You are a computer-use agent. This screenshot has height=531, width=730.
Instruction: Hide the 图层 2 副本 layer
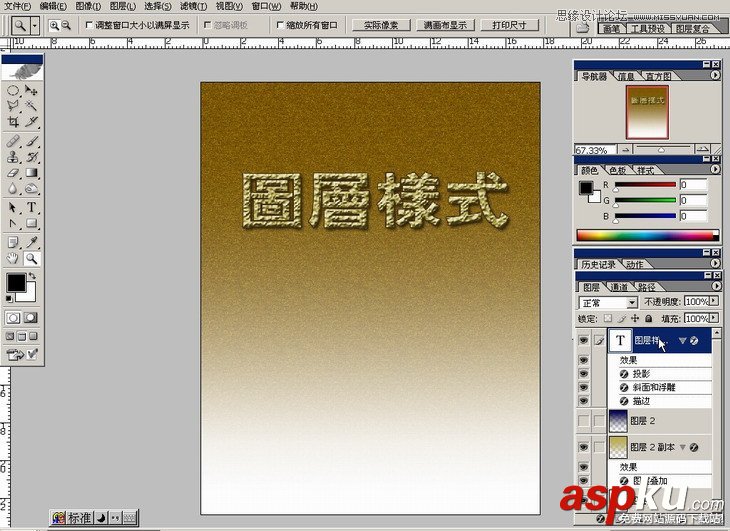point(583,447)
